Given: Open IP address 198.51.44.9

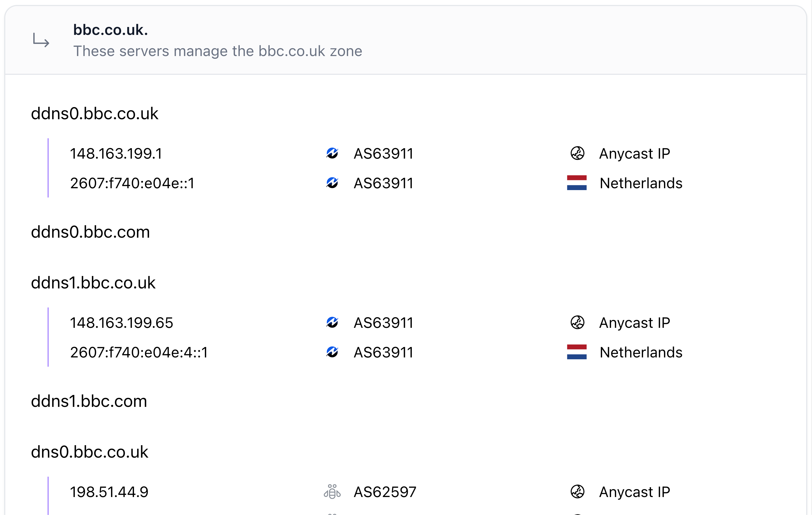Looking at the screenshot, I should [109, 492].
